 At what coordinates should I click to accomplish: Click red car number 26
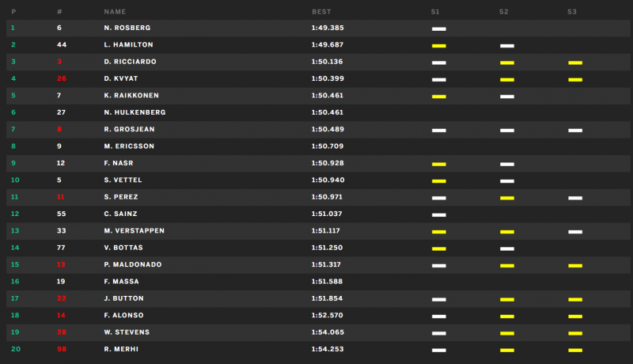pos(62,78)
